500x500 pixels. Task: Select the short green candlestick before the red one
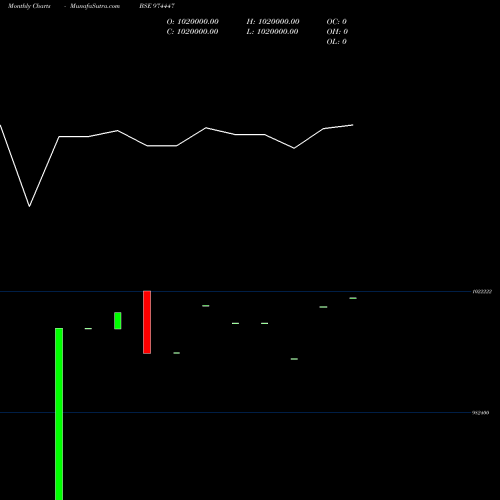(118, 321)
